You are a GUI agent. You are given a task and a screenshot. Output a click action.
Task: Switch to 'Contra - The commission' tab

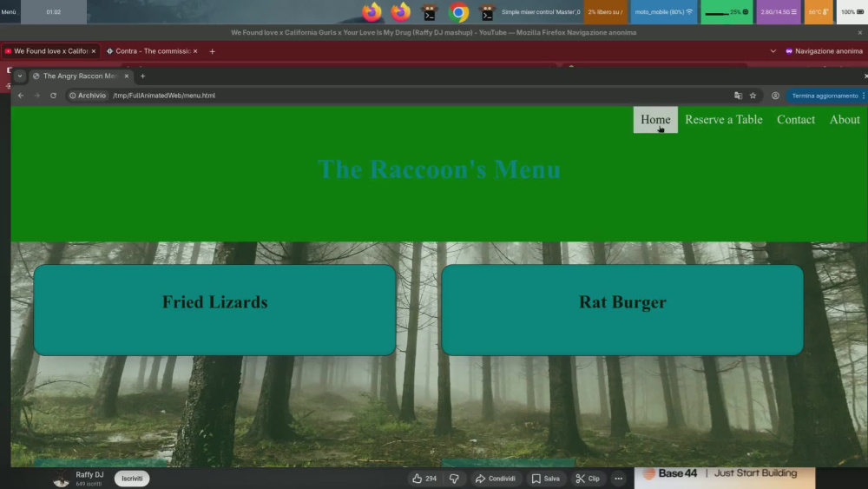[152, 51]
